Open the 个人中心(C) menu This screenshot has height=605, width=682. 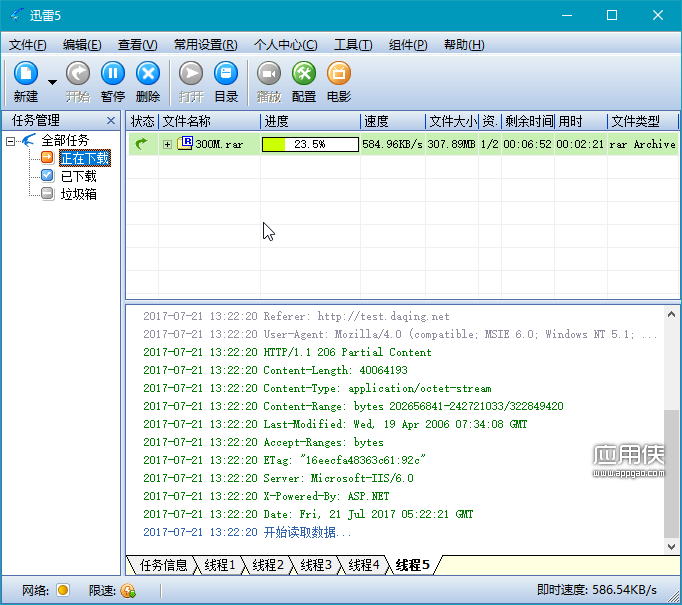285,45
